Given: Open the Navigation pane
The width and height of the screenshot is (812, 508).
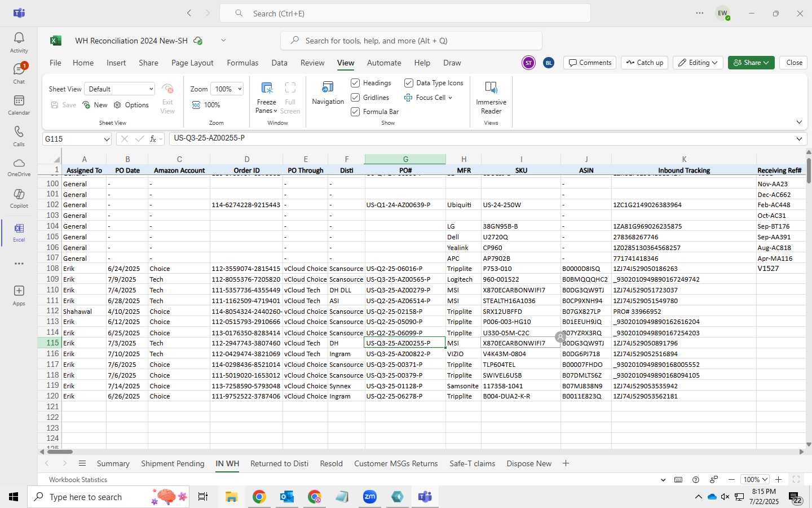Looking at the screenshot, I should click(328, 93).
